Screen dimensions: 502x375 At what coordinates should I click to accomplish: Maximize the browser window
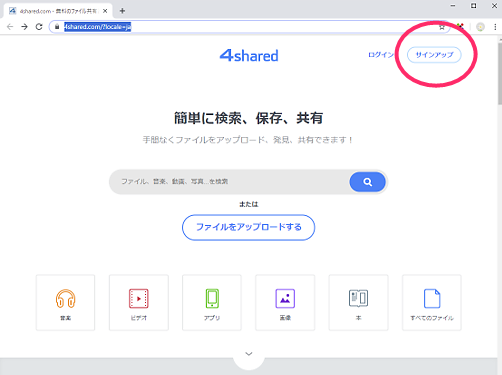click(473, 6)
